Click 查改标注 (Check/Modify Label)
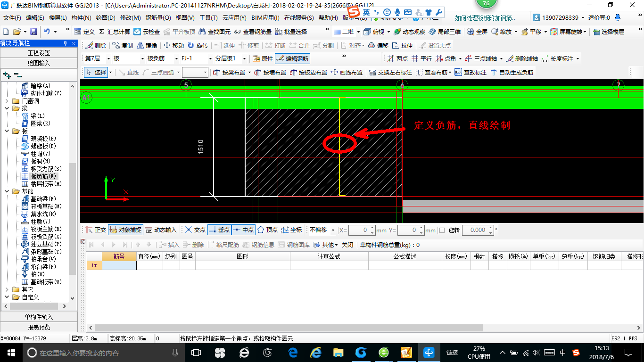 coord(471,72)
